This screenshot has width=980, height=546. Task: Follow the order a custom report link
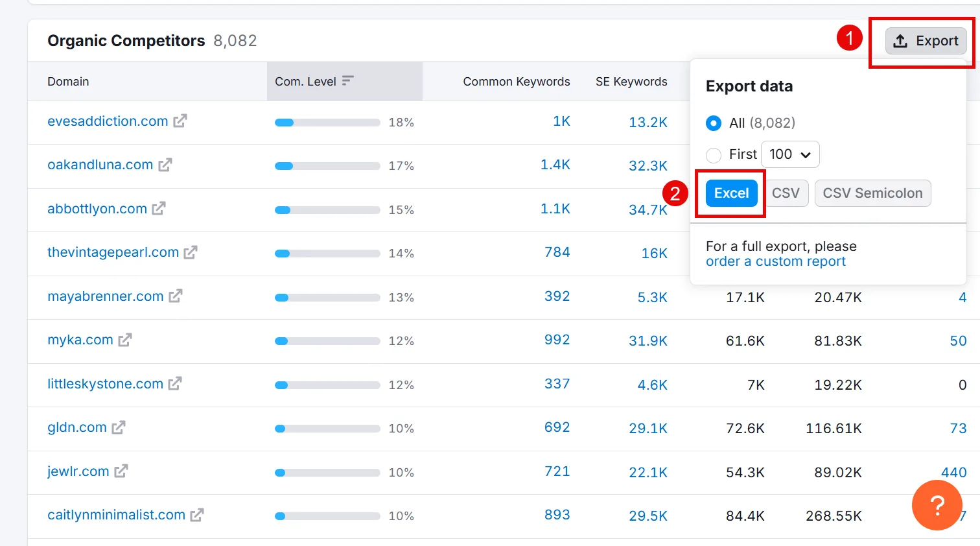[776, 261]
